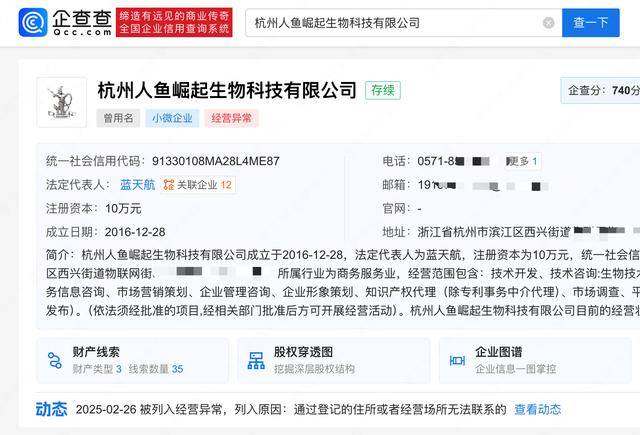
Task: Click 挖掘深层股权结构 subtitle
Action: tap(314, 369)
